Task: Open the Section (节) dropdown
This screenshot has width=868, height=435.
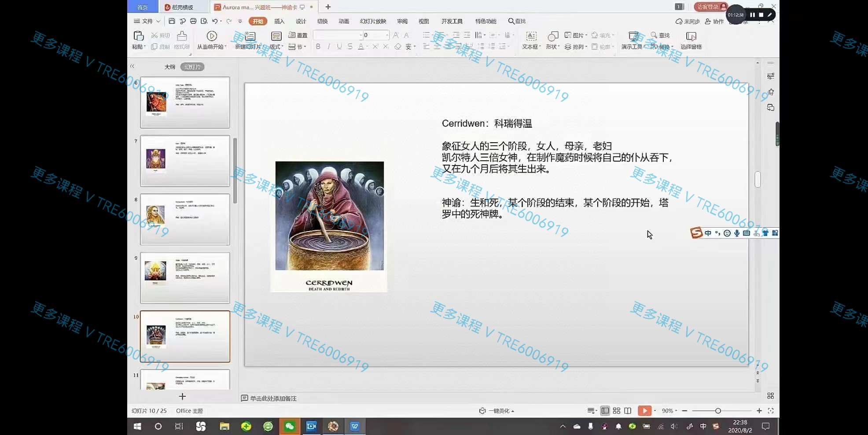Action: 297,47
